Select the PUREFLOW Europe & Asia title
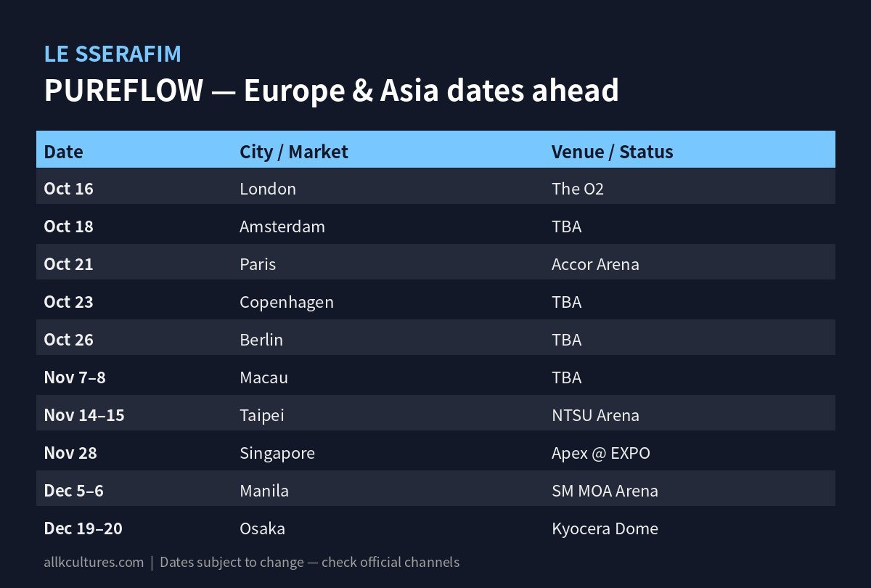Screen dimensions: 871x588 [332, 91]
